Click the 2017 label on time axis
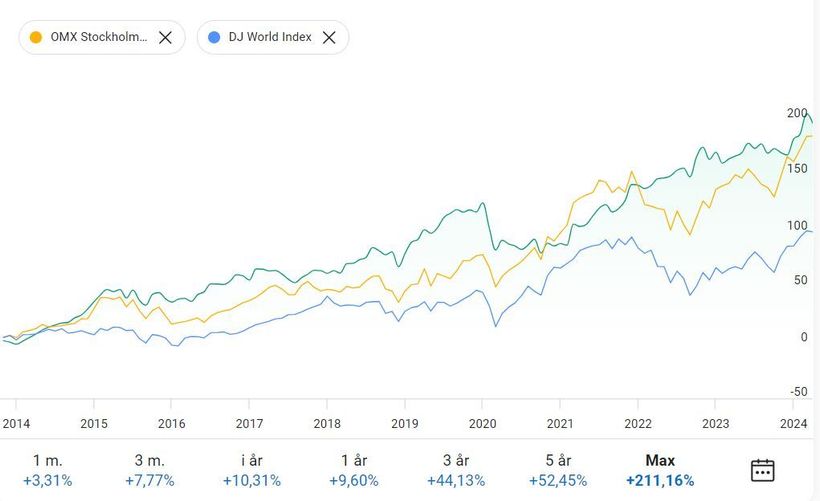 249,424
